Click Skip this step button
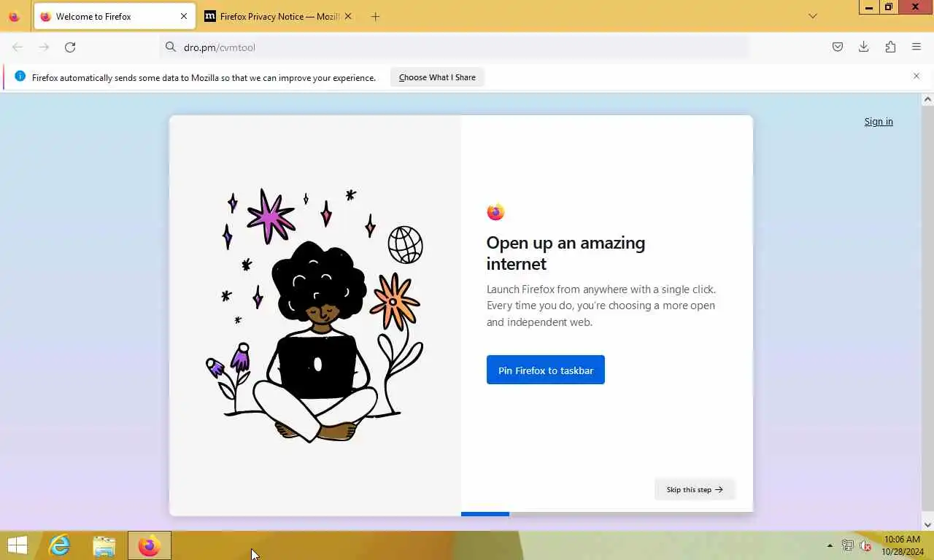The width and height of the screenshot is (934, 560). [695, 489]
